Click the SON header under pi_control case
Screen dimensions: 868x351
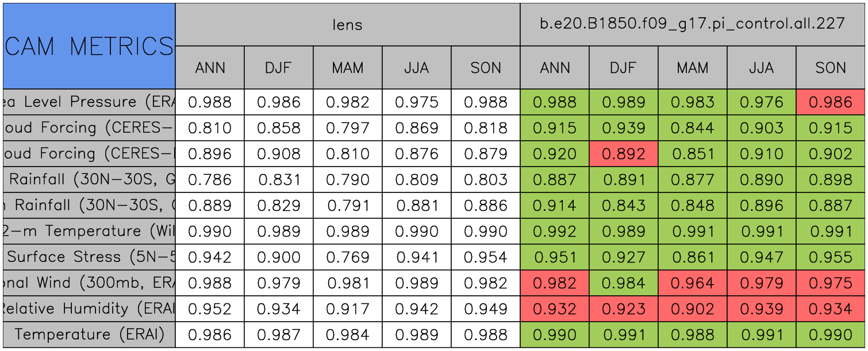pos(831,68)
